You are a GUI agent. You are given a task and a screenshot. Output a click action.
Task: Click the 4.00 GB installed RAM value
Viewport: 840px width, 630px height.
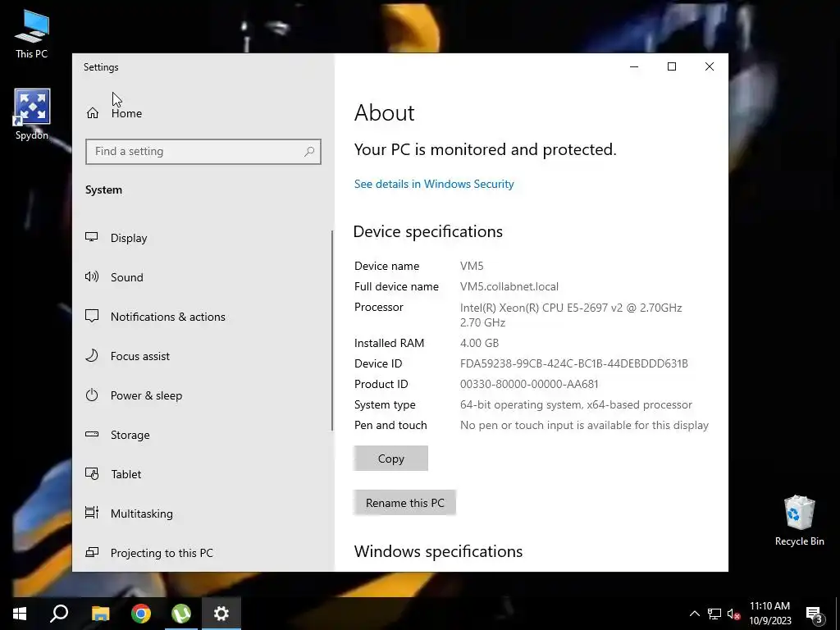click(479, 343)
